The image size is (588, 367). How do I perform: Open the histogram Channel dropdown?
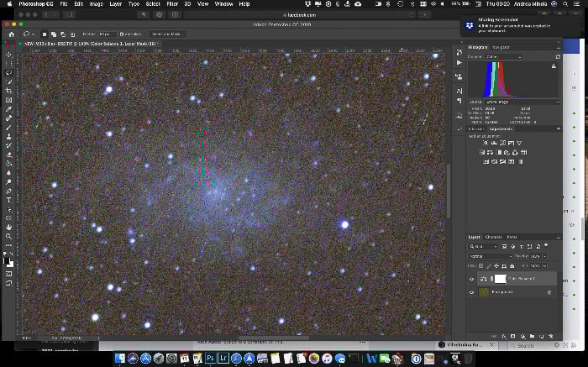[504, 56]
